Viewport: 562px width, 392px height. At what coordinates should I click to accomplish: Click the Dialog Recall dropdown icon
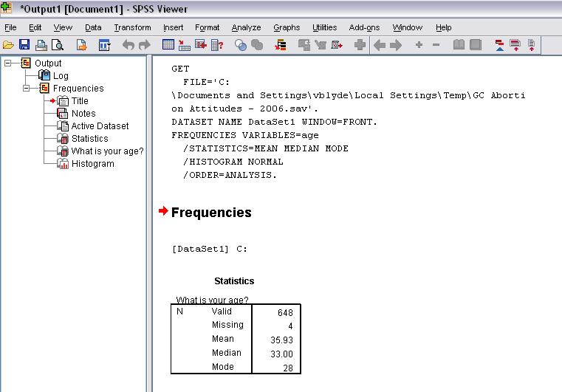pyautogui.click(x=104, y=46)
